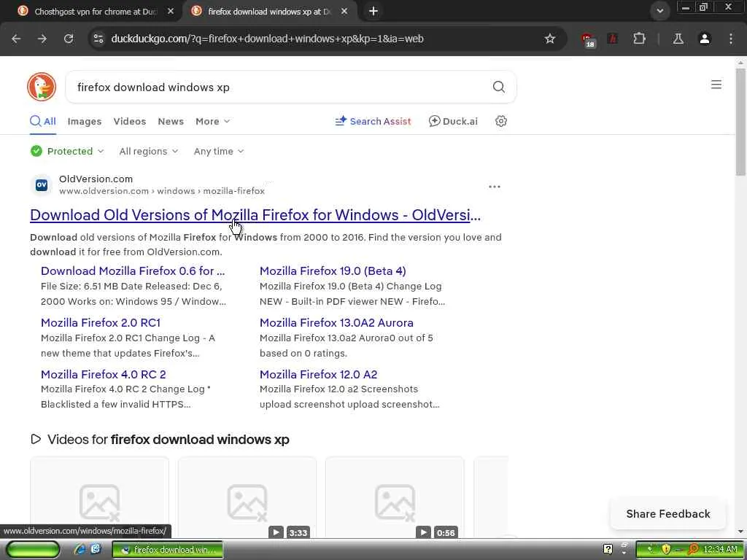Viewport: 747px width, 560px height.
Task: Select the All results tab
Action: click(x=43, y=121)
